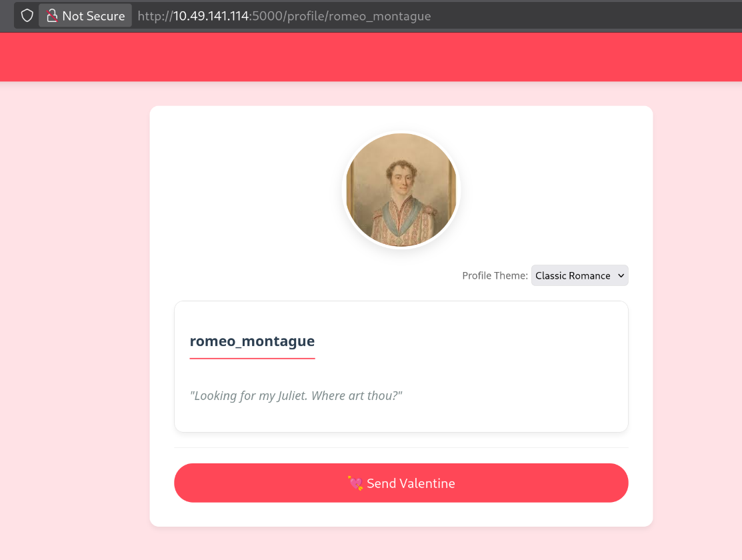Click the Not Secure warning label

pos(93,15)
